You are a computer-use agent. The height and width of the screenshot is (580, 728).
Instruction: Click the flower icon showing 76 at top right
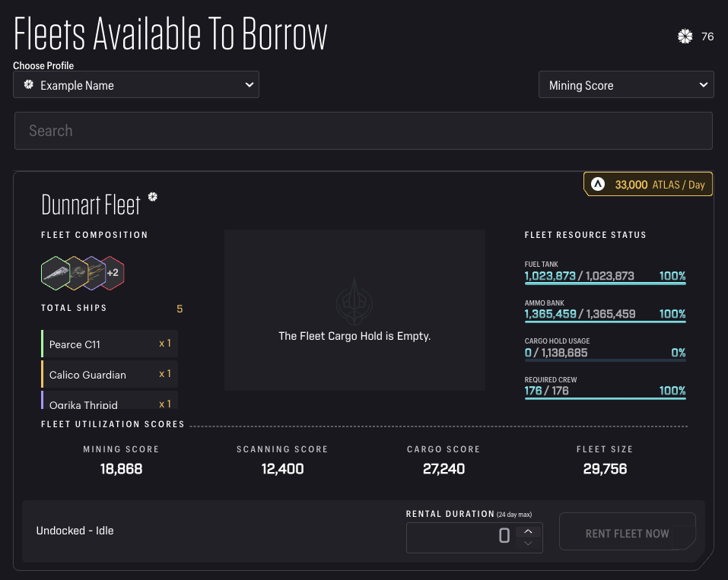[685, 36]
